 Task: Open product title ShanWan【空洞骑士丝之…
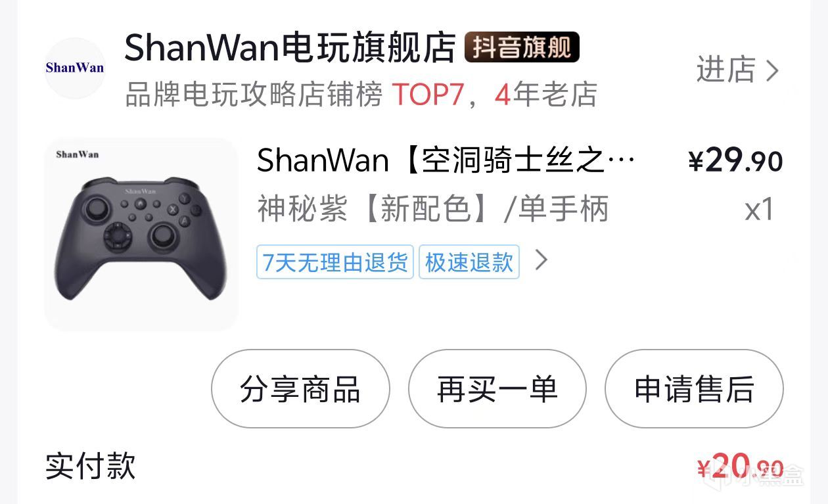(x=446, y=160)
